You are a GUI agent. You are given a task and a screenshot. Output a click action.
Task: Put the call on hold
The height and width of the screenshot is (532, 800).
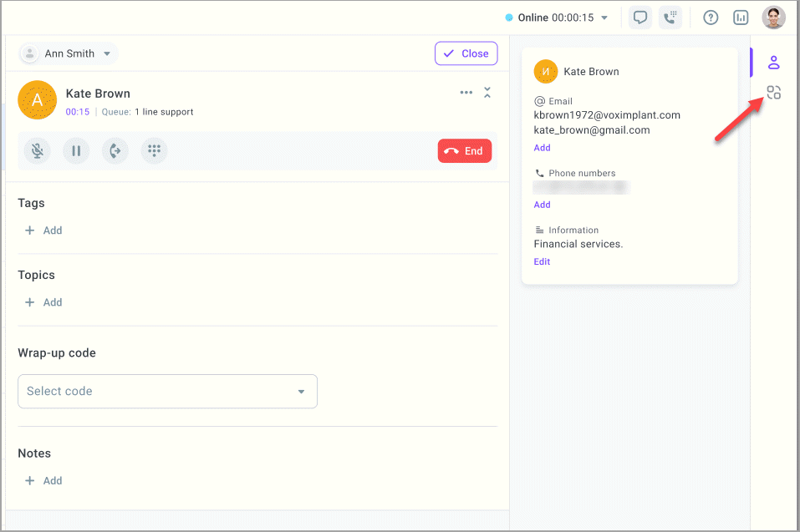(x=76, y=151)
